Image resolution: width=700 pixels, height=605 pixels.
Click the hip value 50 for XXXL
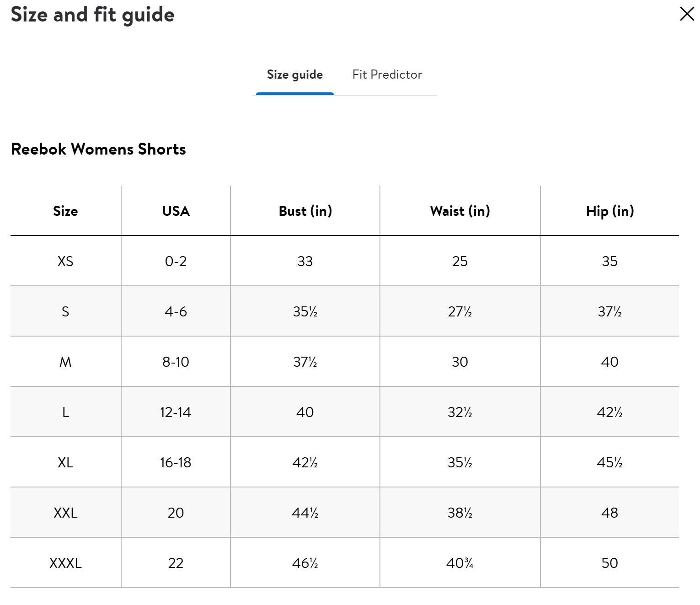pos(609,563)
